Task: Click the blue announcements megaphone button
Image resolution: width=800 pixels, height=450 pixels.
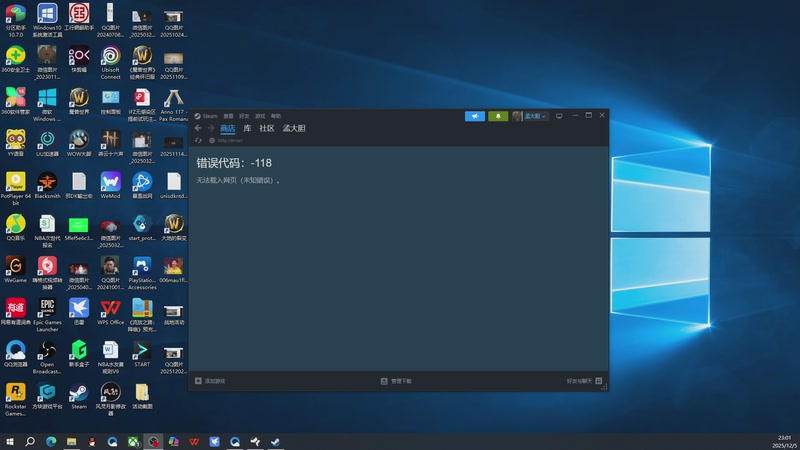Action: tap(474, 116)
